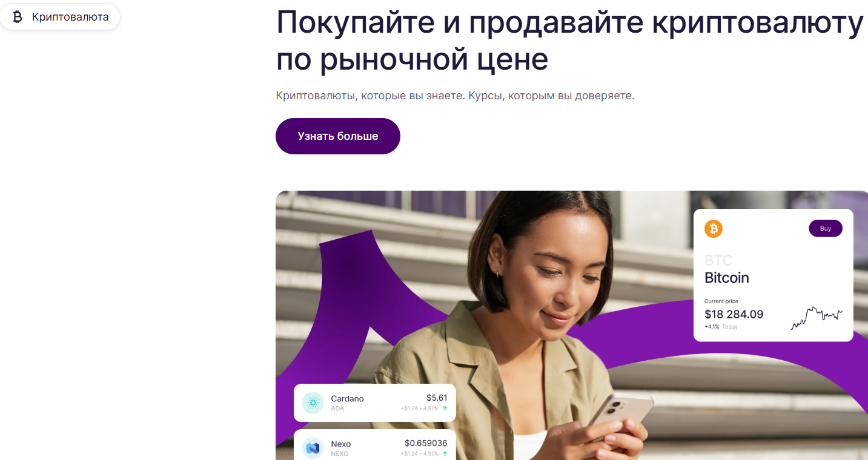Click the Buy button on the Bitcoin card
The width and height of the screenshot is (868, 460).
click(x=826, y=228)
